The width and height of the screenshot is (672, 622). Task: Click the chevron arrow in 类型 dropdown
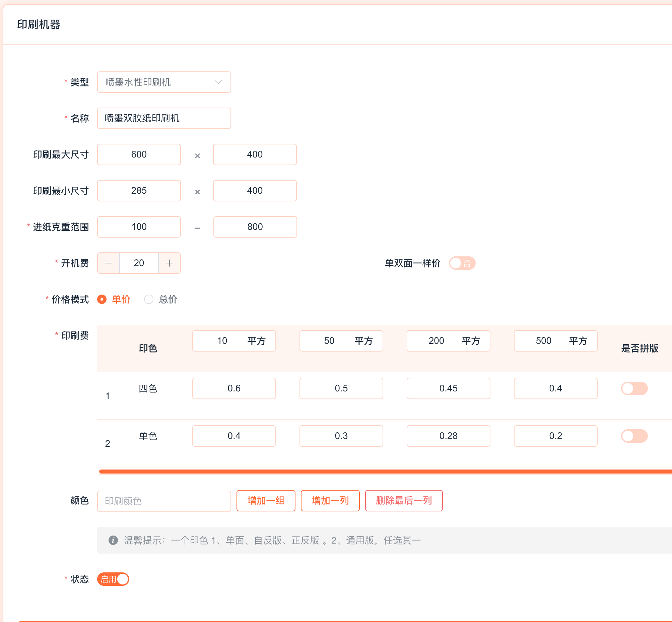coord(218,82)
